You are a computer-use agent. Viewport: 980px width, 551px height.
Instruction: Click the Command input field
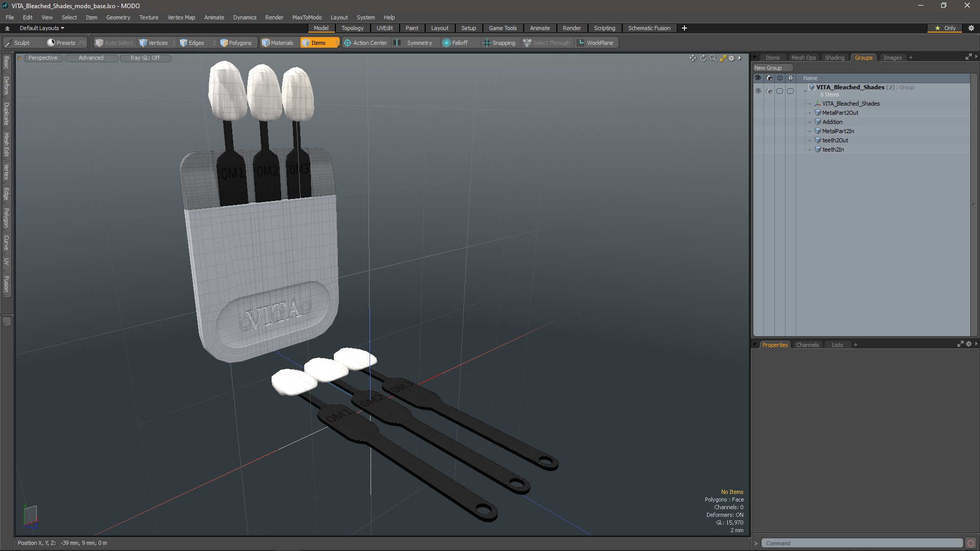862,543
